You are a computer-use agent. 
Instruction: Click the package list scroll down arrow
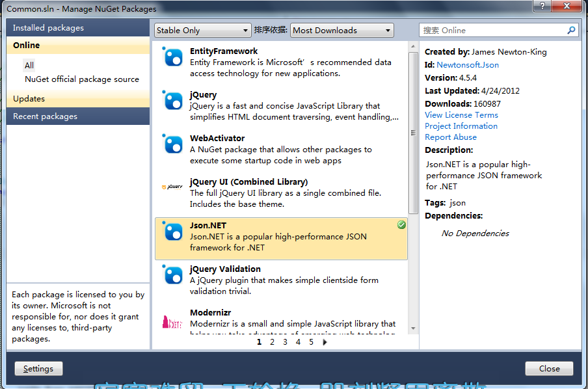413,329
